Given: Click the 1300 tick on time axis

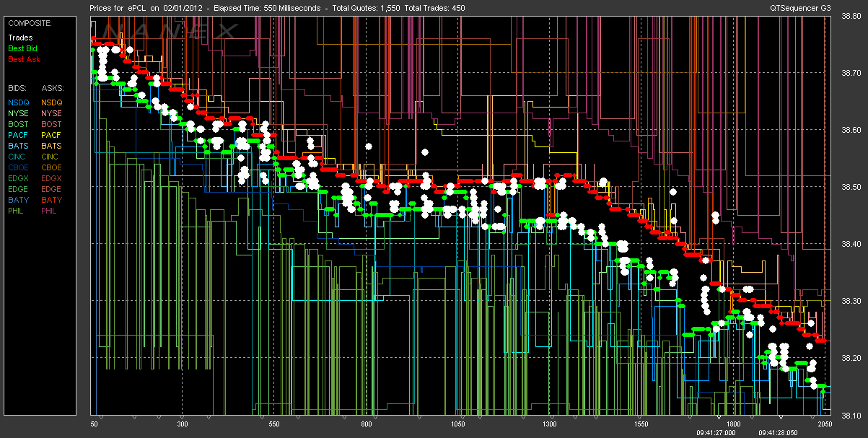Looking at the screenshot, I should [550, 424].
